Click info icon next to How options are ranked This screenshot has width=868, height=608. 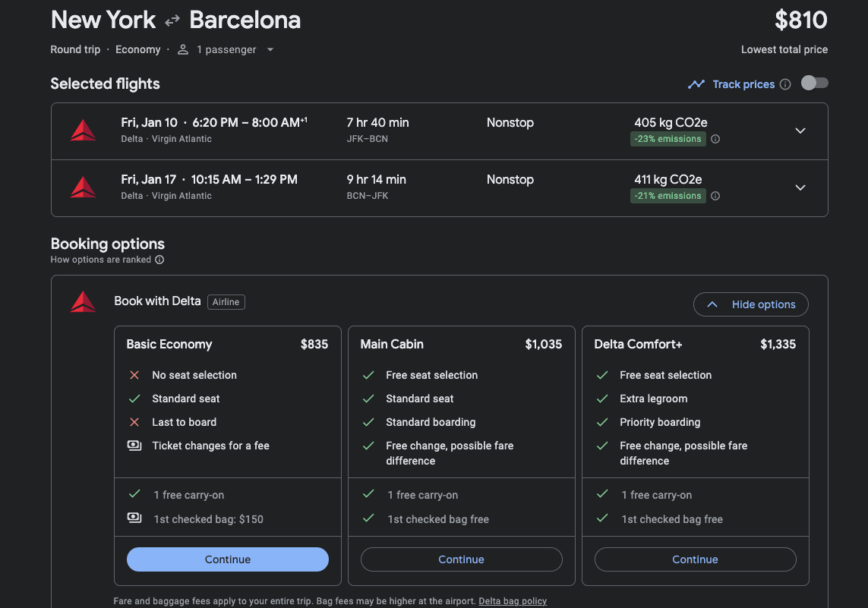(x=159, y=260)
